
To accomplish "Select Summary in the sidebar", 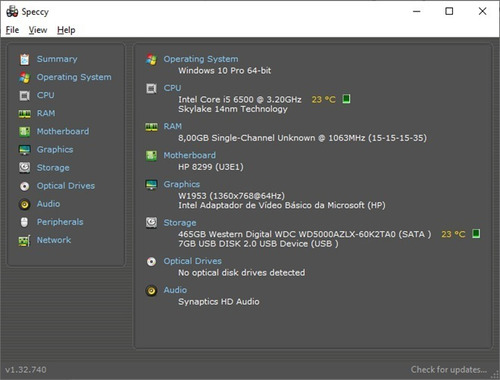I will tap(57, 59).
